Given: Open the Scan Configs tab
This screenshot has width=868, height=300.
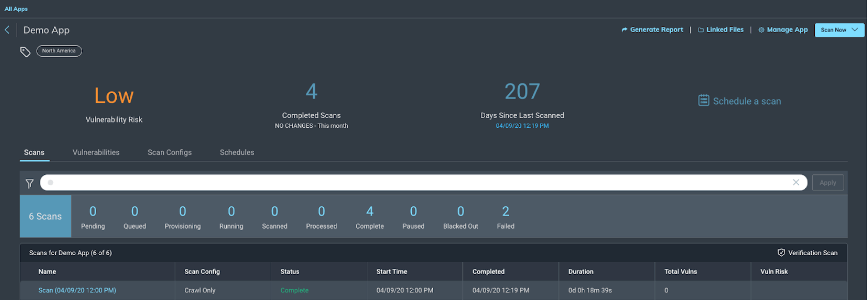Looking at the screenshot, I should 169,153.
